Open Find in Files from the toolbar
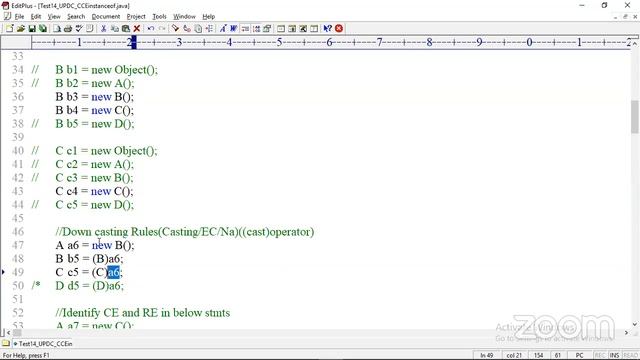 [x=198, y=29]
